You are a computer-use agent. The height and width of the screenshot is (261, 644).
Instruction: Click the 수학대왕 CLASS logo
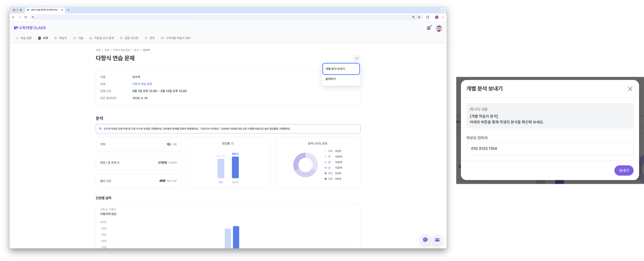(30, 28)
